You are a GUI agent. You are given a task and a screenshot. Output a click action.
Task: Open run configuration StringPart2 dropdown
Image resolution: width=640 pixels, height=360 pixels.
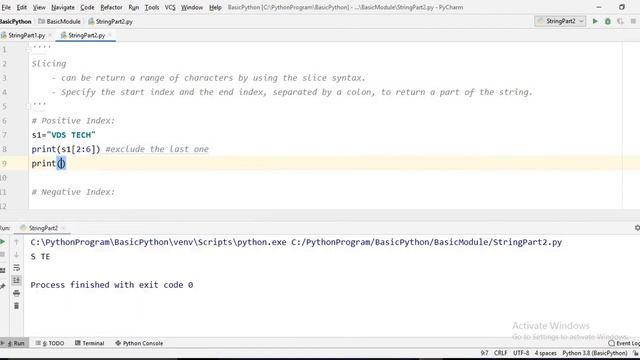560,21
